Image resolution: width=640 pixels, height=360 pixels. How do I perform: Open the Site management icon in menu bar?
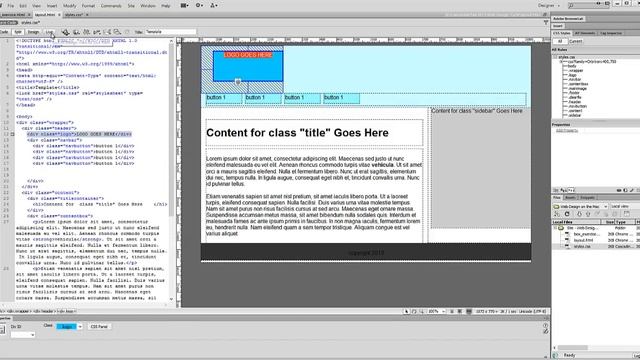(213, 5)
